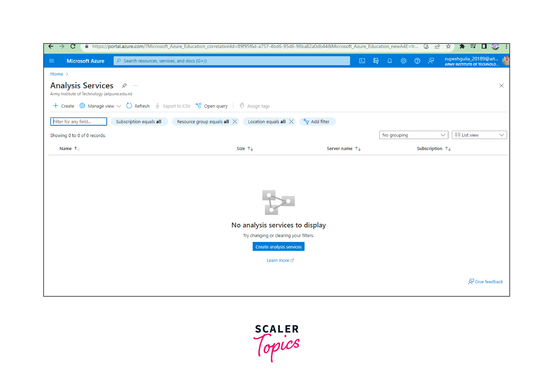Open the portal settings gear icon

click(x=403, y=61)
